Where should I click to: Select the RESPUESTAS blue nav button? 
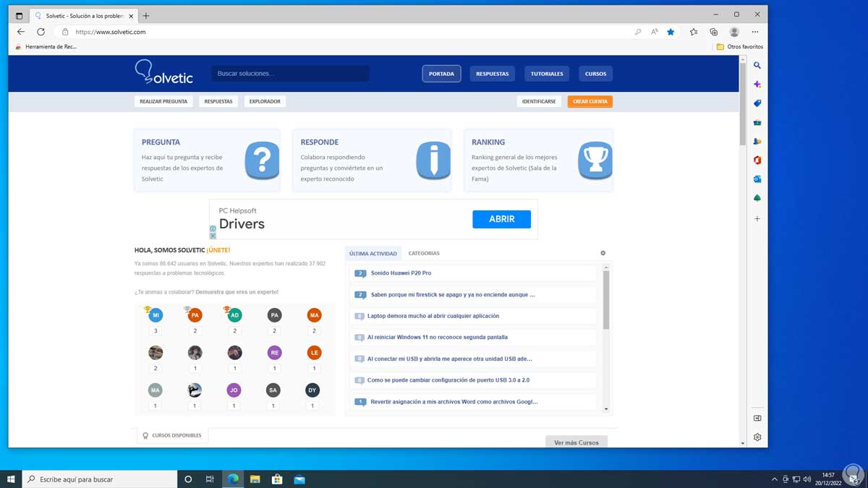[492, 74]
